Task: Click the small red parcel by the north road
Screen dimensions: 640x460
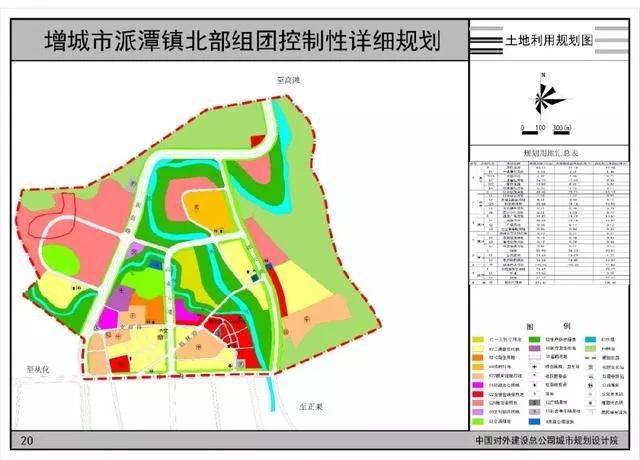Action: pos(258,140)
